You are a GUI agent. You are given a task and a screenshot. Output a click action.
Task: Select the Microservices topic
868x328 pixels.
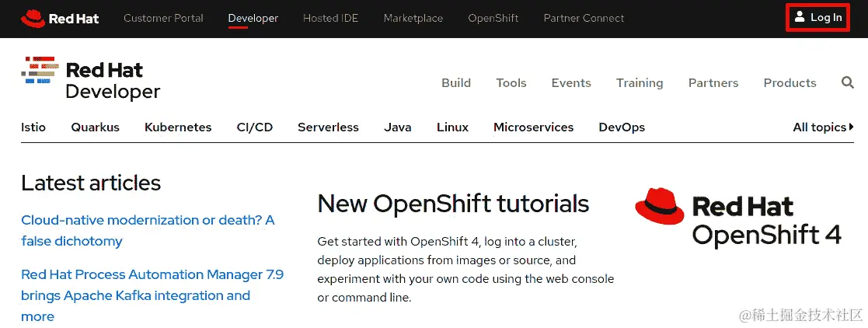click(533, 127)
